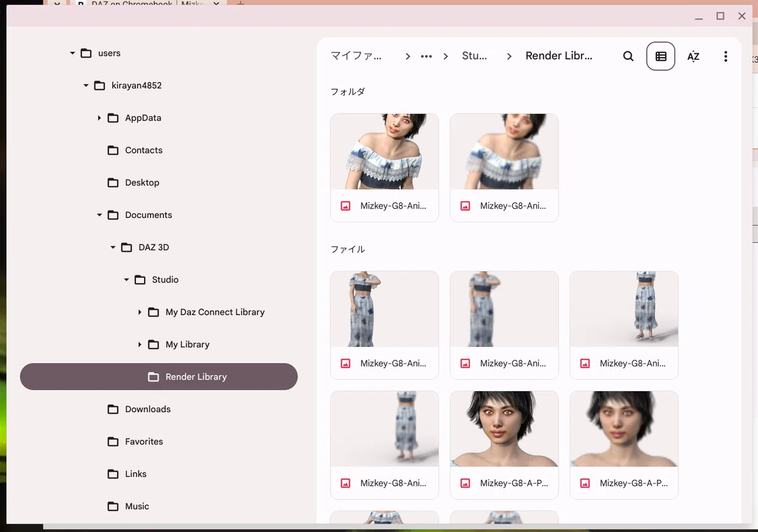Go to マイファ... breadcrumb

tap(356, 56)
